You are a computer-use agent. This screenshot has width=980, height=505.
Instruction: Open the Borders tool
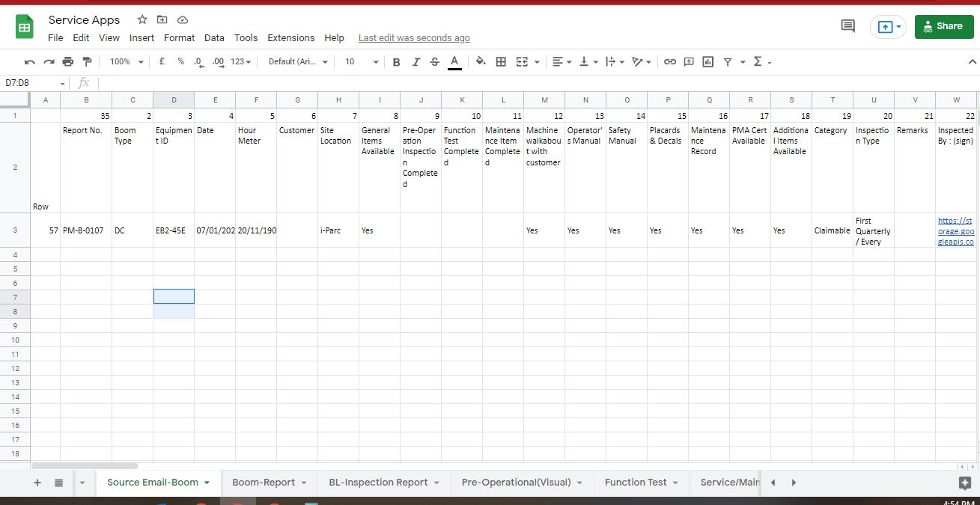tap(501, 62)
